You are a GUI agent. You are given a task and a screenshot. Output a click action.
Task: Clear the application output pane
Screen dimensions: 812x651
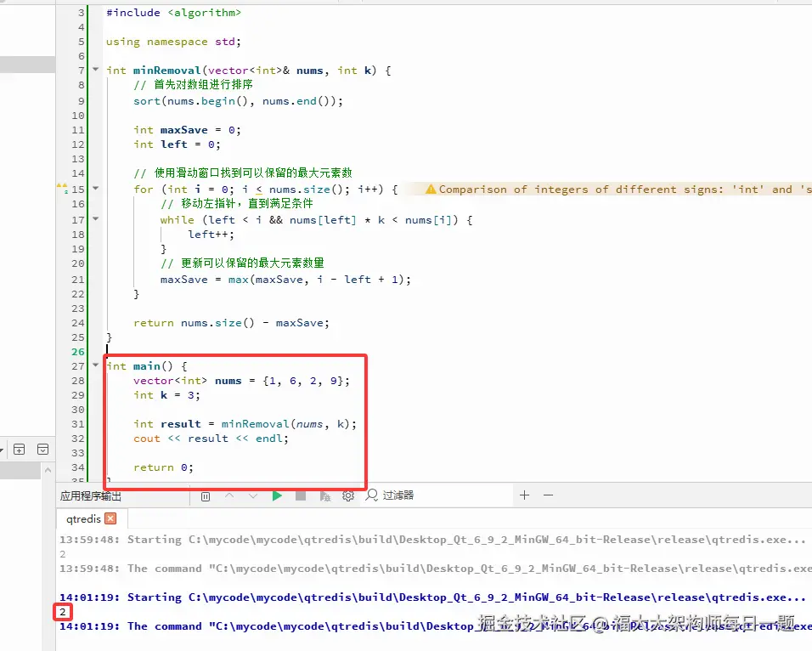(206, 496)
